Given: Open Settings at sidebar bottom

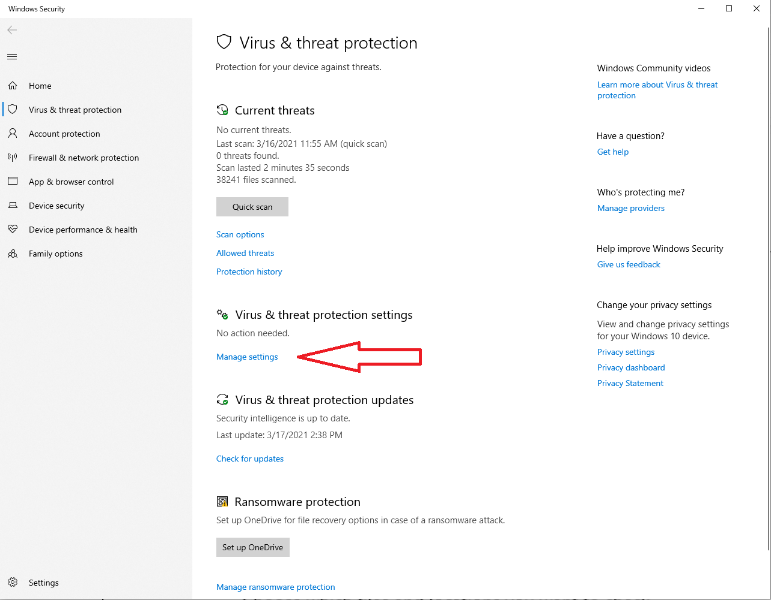Looking at the screenshot, I should [x=43, y=583].
